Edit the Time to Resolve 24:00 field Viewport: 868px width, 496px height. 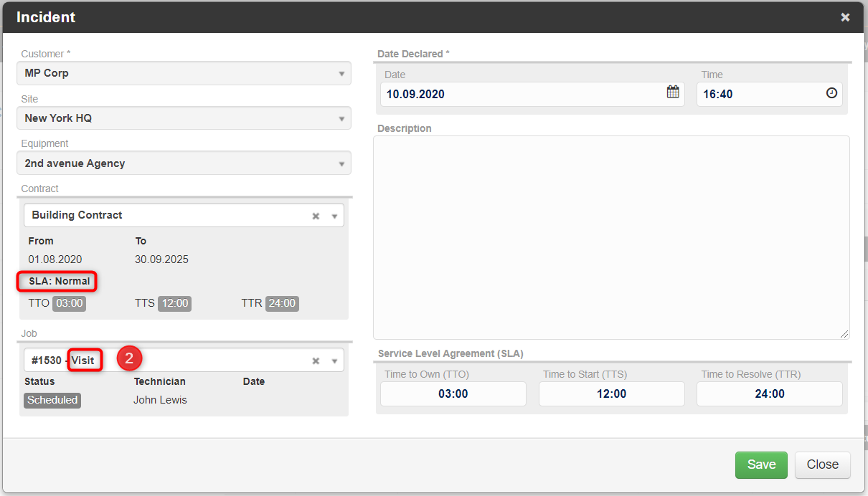(x=770, y=394)
